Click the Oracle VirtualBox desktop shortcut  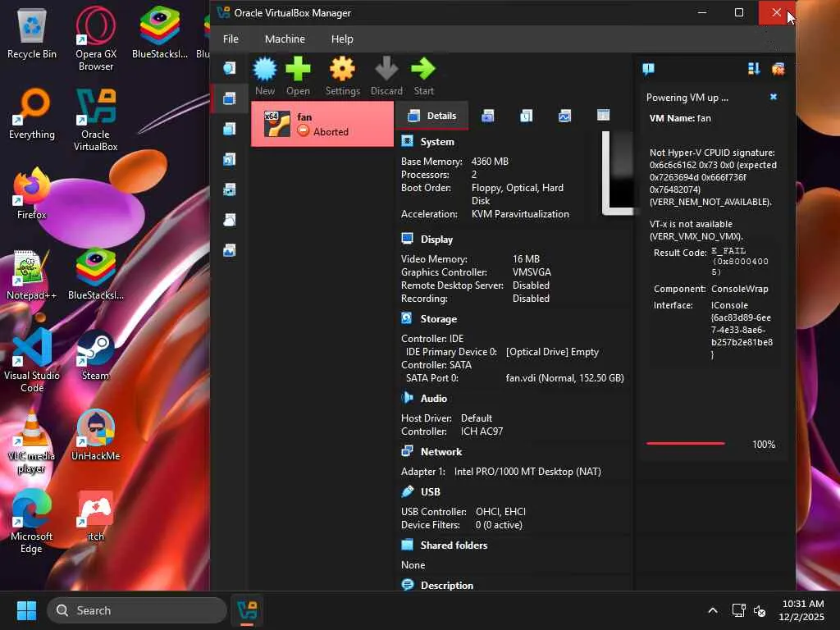click(x=95, y=120)
